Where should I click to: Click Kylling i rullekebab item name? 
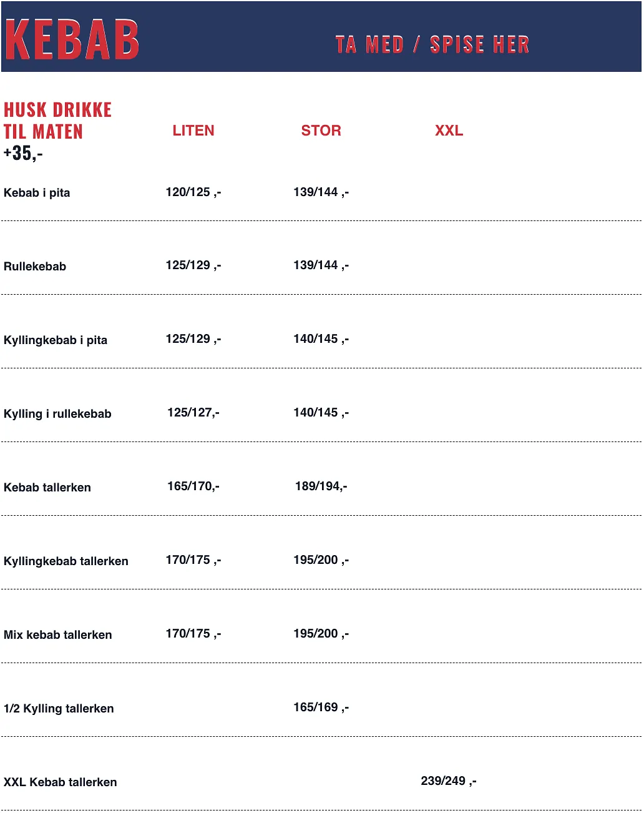pos(57,414)
